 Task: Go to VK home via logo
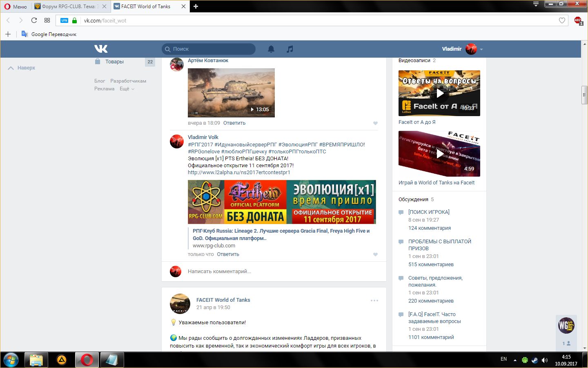(x=101, y=49)
